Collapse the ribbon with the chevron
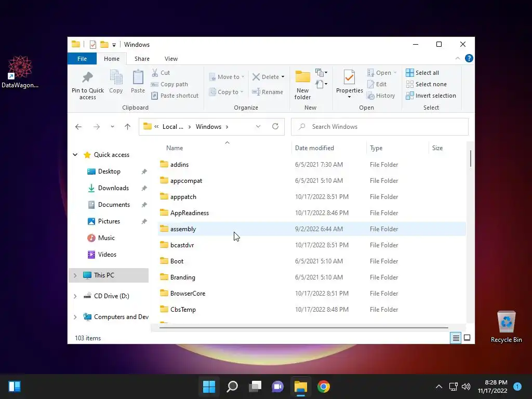 (458, 58)
